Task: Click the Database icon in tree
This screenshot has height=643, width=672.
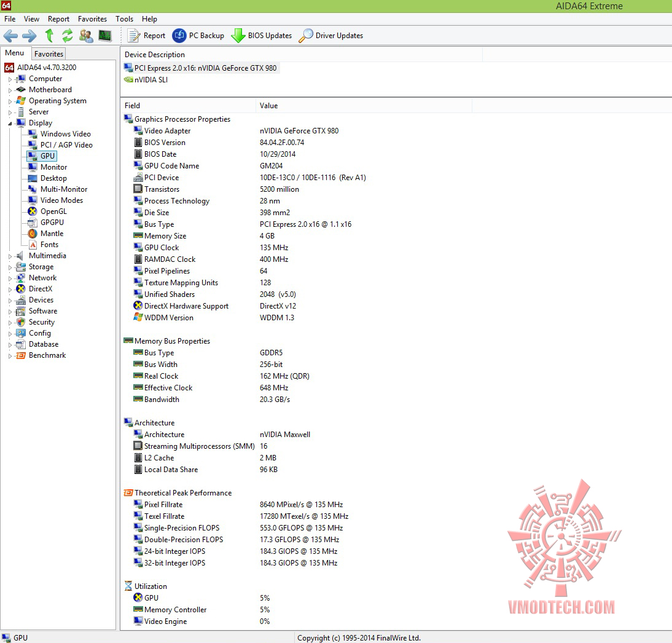Action: point(20,344)
